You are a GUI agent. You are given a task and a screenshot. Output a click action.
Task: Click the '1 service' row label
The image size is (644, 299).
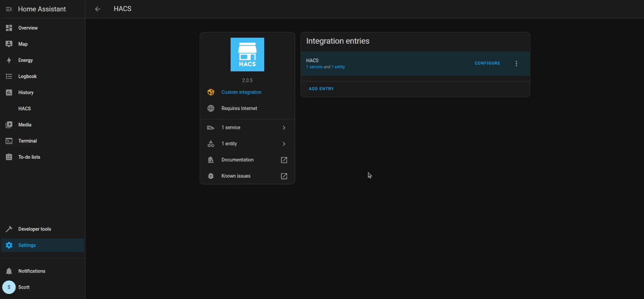231,128
